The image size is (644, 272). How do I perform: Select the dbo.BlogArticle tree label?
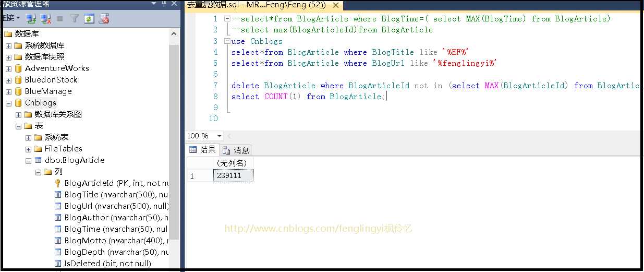point(75,160)
